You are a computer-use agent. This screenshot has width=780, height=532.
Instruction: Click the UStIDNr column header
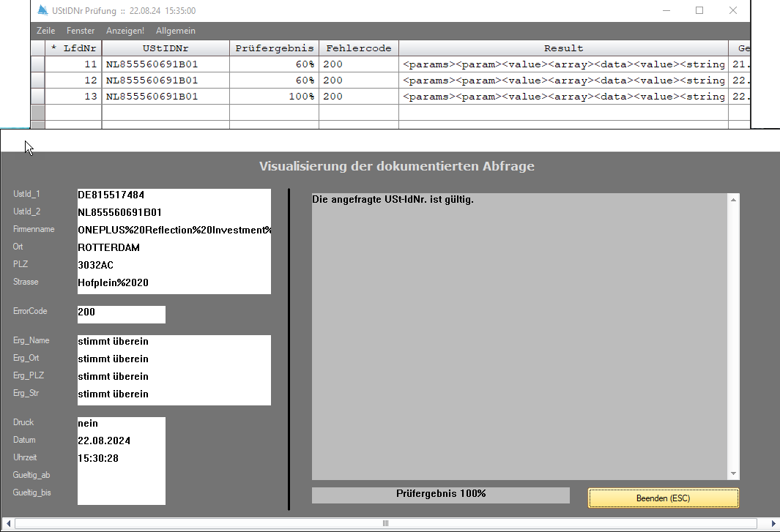[x=166, y=48]
